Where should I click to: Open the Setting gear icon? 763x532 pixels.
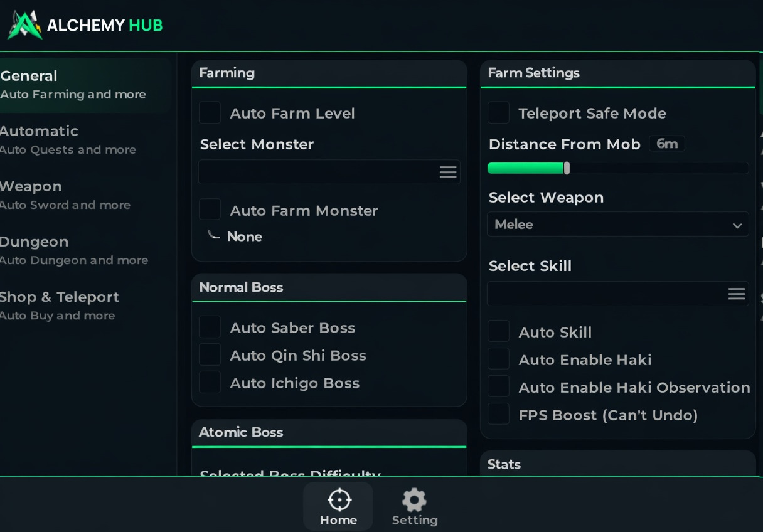(x=414, y=500)
